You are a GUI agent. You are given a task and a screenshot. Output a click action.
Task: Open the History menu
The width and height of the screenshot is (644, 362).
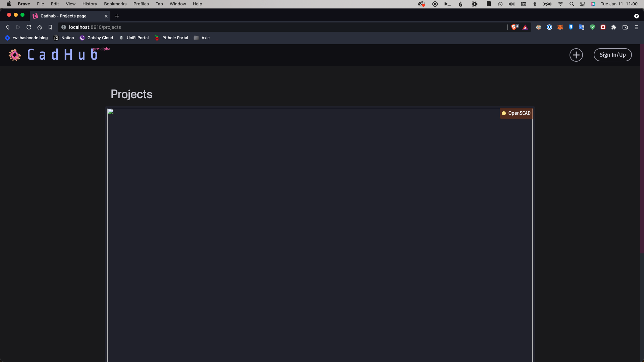pos(90,4)
